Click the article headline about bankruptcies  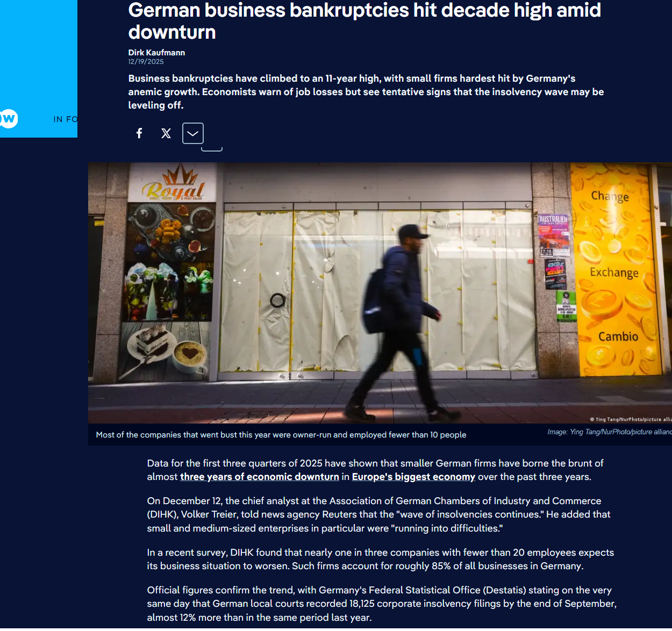(x=364, y=21)
